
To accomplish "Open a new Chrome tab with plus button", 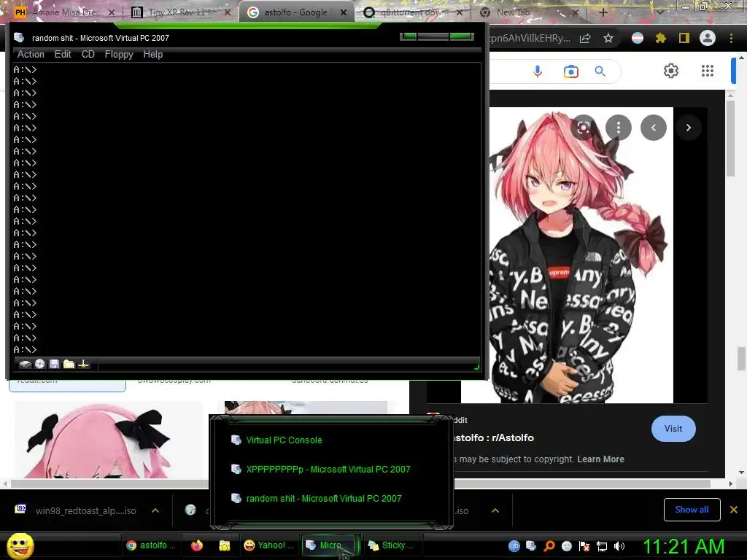I will point(603,12).
